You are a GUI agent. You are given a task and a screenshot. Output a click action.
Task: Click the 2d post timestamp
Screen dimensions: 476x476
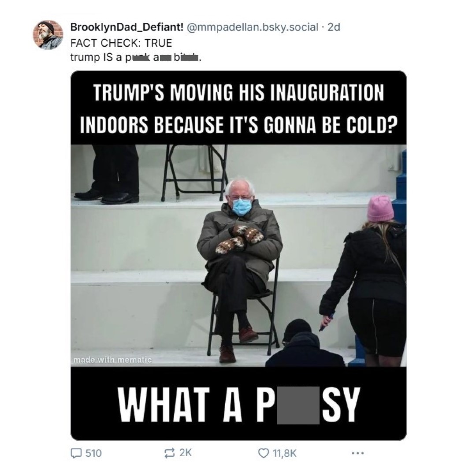pyautogui.click(x=334, y=27)
